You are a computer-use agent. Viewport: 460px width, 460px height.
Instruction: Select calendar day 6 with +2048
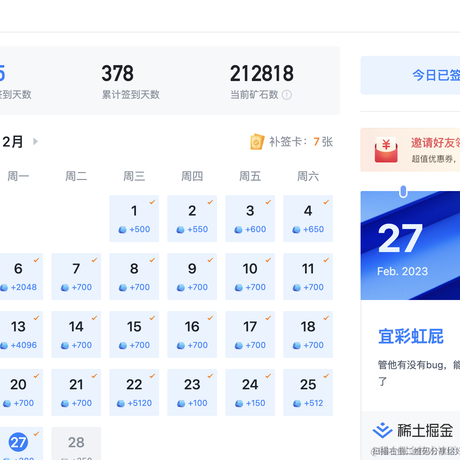tap(21, 276)
